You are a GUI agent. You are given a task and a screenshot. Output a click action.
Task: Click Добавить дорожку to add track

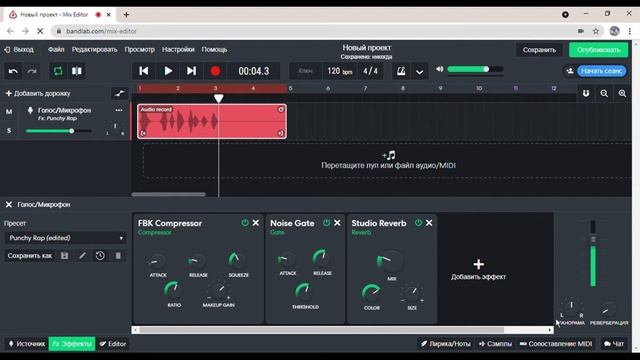pos(38,93)
